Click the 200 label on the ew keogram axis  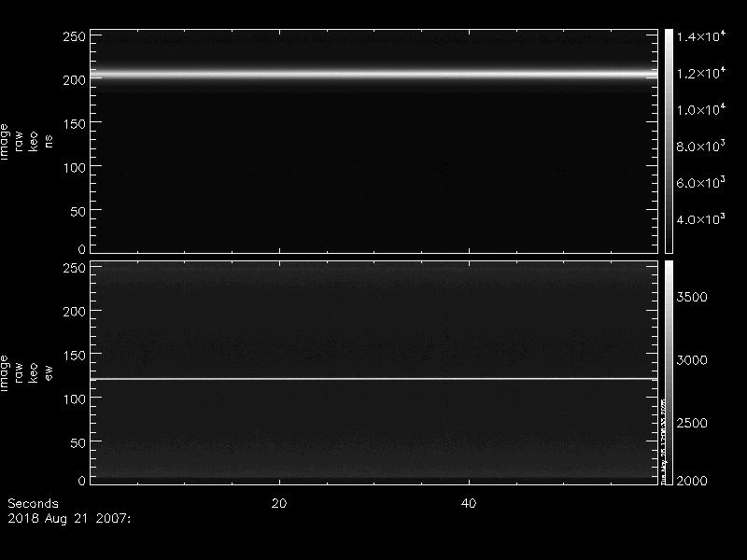click(x=75, y=312)
